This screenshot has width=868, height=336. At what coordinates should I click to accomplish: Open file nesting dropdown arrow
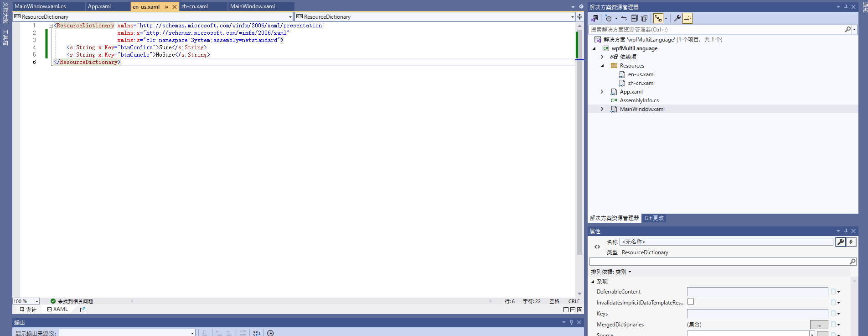point(666,18)
